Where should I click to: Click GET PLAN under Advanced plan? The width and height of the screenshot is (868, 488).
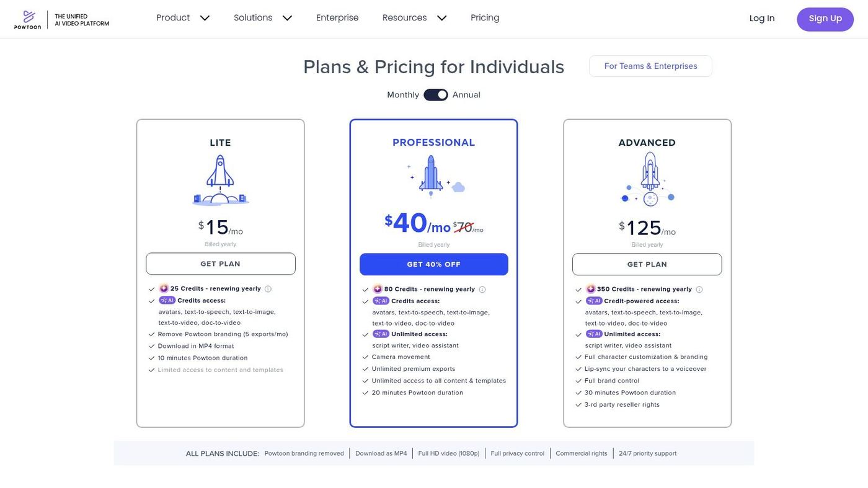click(647, 264)
